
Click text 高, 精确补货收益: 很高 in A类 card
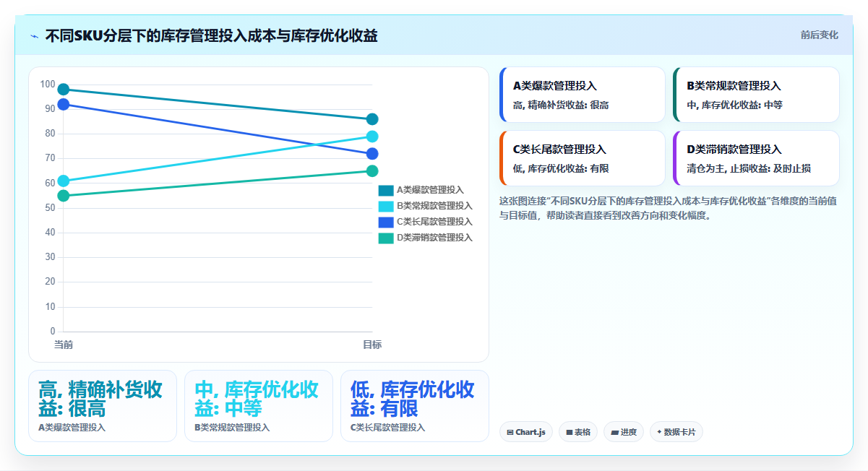(x=561, y=105)
